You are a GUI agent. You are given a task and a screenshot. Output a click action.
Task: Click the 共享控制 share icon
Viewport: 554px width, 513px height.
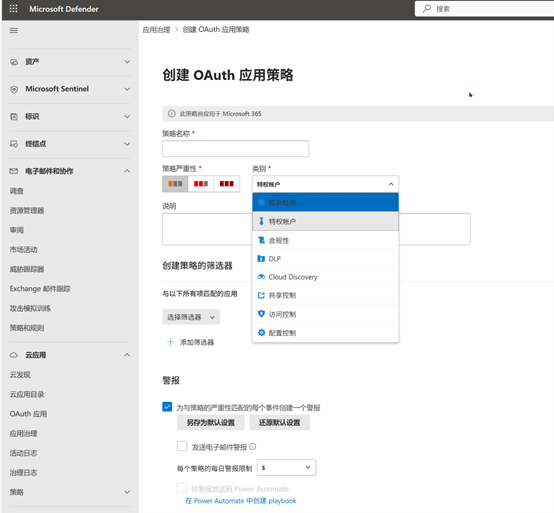click(261, 295)
